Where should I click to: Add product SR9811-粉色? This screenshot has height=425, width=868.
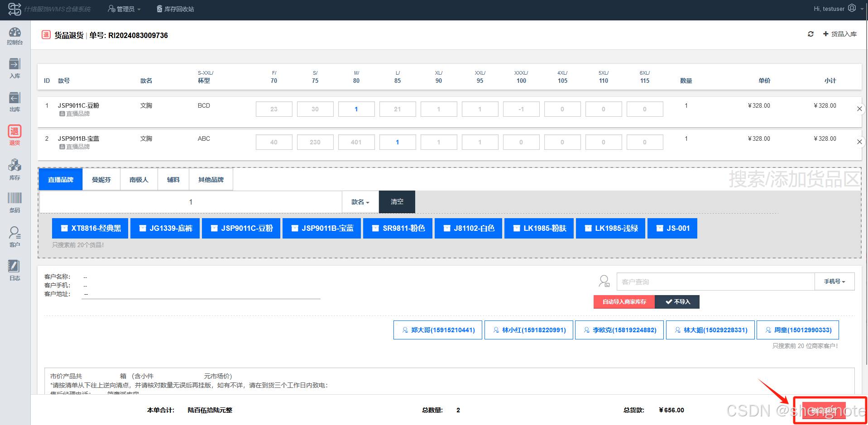click(398, 229)
